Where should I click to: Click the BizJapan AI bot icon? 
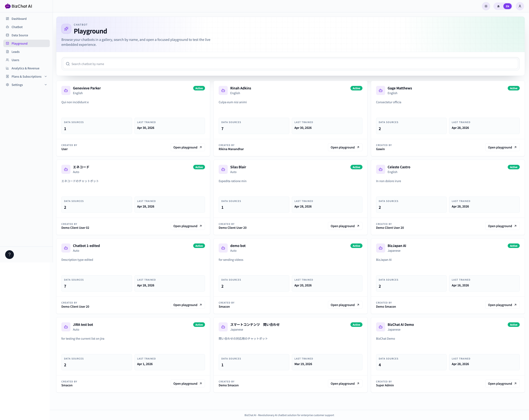pos(380,248)
